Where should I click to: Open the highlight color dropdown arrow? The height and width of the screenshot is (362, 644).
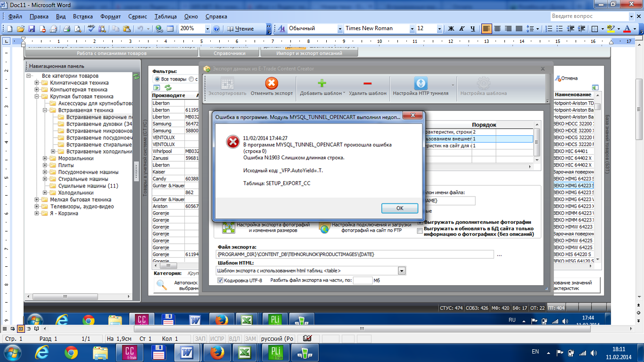tap(618, 29)
